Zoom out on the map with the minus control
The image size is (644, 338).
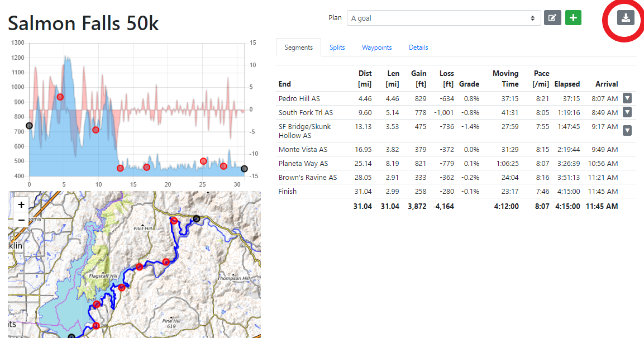(x=21, y=220)
